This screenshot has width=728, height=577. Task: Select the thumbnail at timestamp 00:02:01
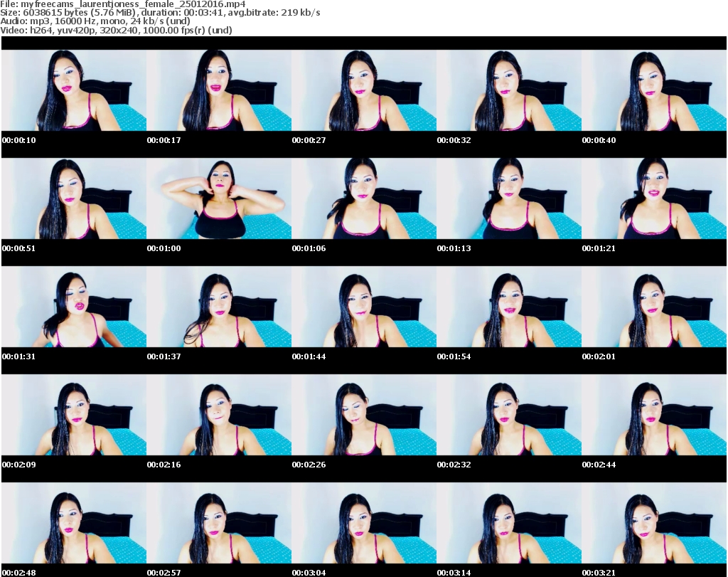654,307
